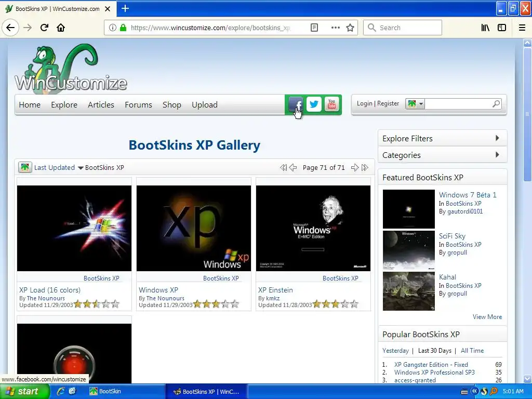Open the Home menu item
Viewport: 532px width, 399px height.
tap(30, 105)
